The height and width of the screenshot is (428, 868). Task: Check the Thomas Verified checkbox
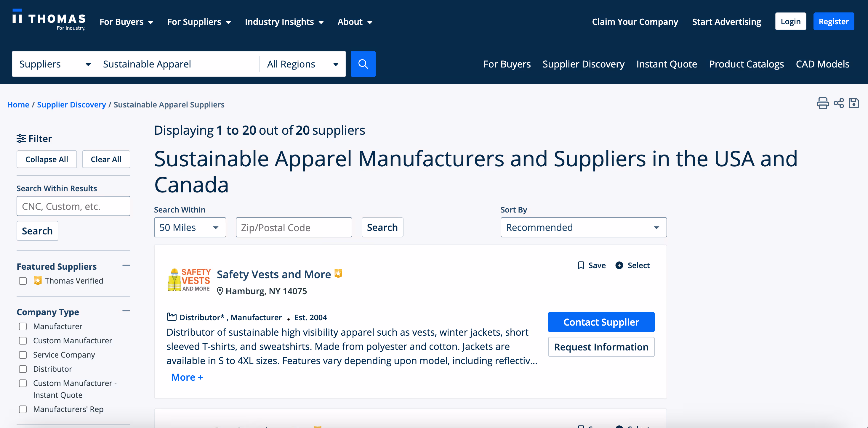(x=23, y=281)
